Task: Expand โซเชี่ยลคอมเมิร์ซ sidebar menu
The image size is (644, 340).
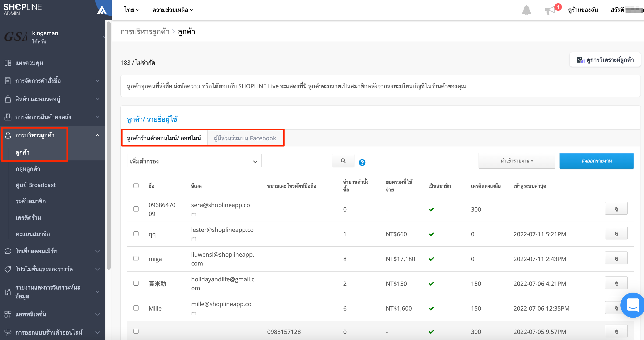Action: [x=98, y=251]
